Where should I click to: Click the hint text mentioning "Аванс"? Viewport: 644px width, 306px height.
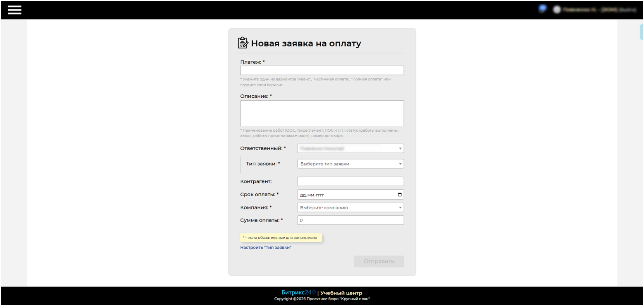tap(315, 82)
